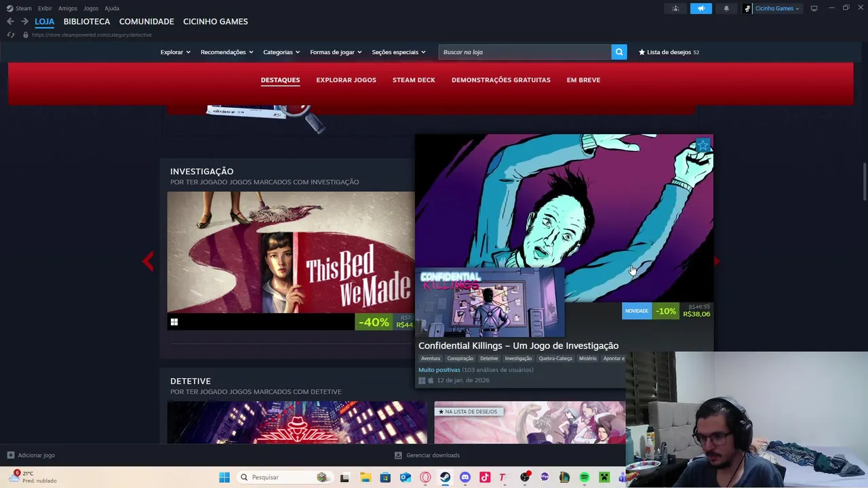Select the STEAM DECK tab
The width and height of the screenshot is (868, 488).
(414, 80)
